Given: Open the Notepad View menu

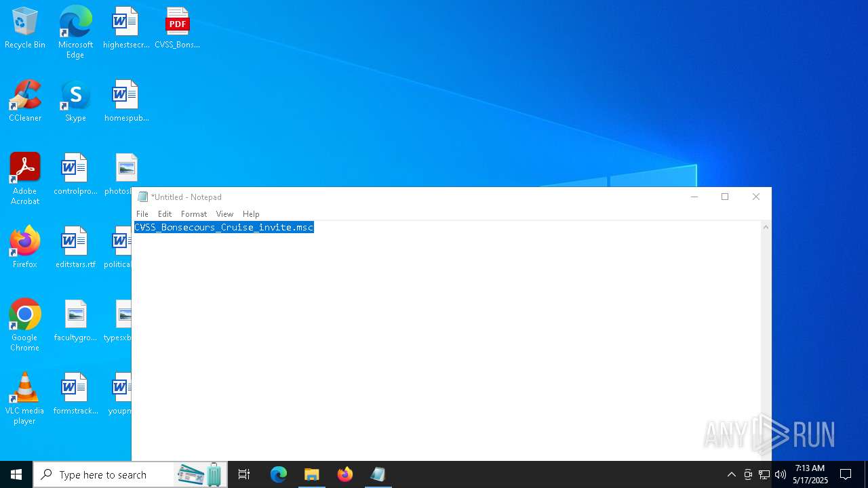Looking at the screenshot, I should point(224,213).
